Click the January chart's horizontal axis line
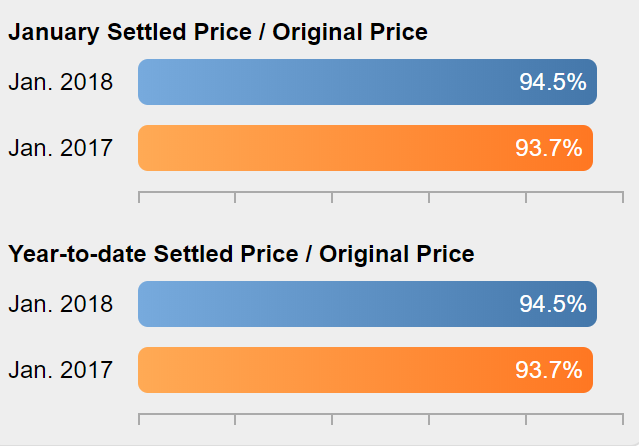Viewport: 639px width, 446px height. point(381,192)
